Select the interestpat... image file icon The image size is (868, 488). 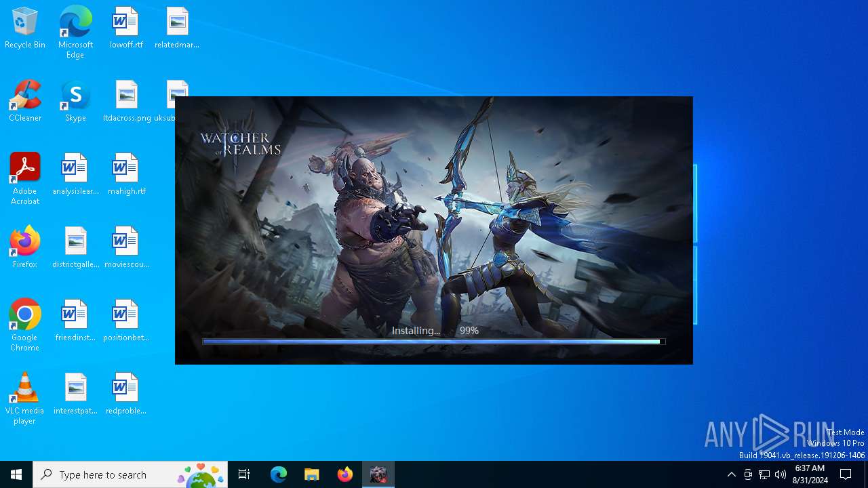click(x=75, y=394)
